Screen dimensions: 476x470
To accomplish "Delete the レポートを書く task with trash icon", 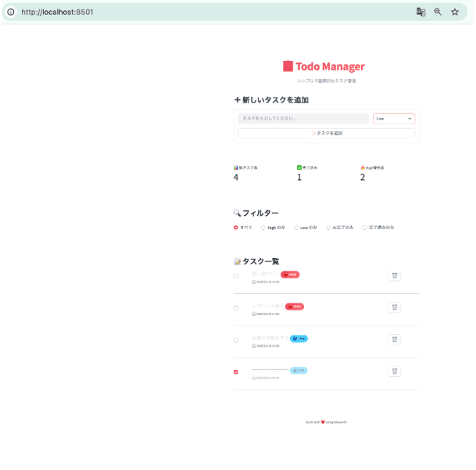I will 395,307.
